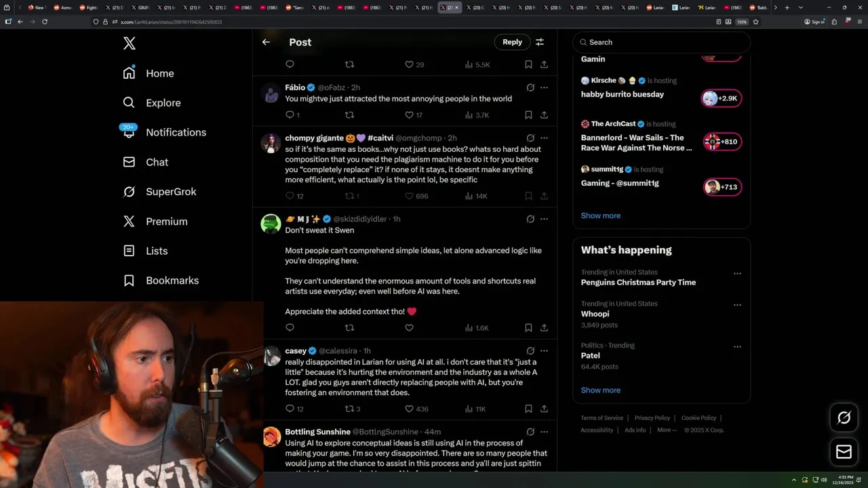The image size is (868, 488).
Task: Open the Penguins Christmas Party Time trend
Action: click(638, 283)
